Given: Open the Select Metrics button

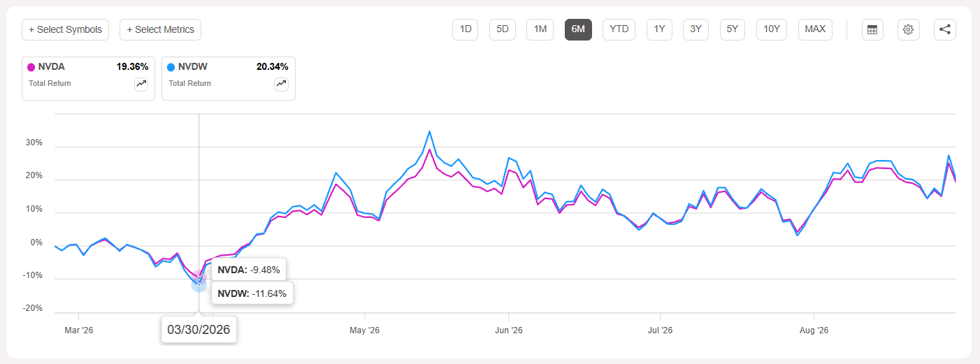Looking at the screenshot, I should (x=161, y=29).
